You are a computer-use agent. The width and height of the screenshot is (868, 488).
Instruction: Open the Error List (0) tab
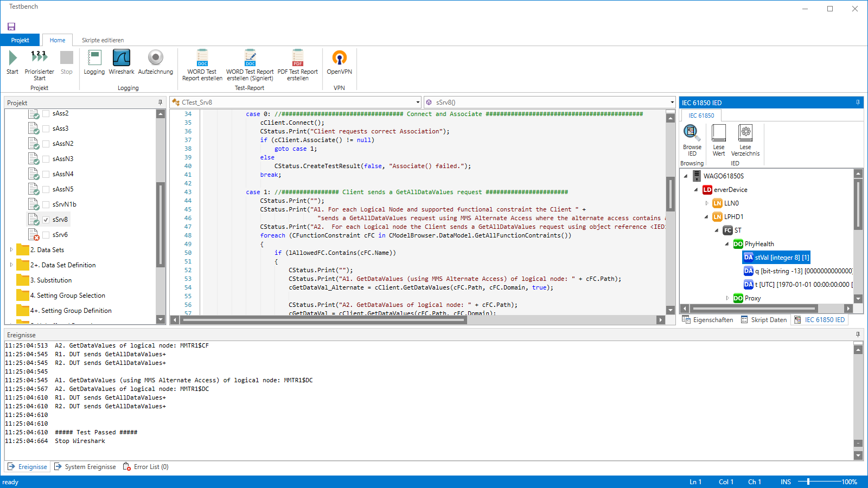pos(146,467)
